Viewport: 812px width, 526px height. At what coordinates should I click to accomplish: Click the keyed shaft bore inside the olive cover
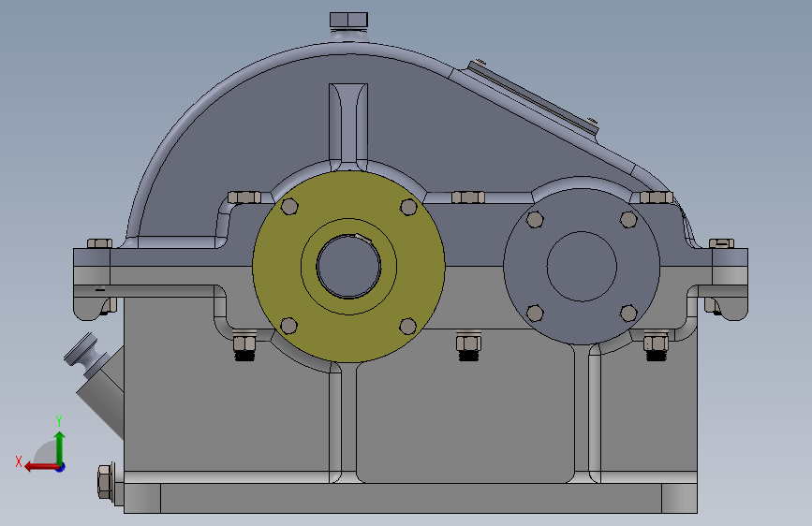(x=348, y=266)
